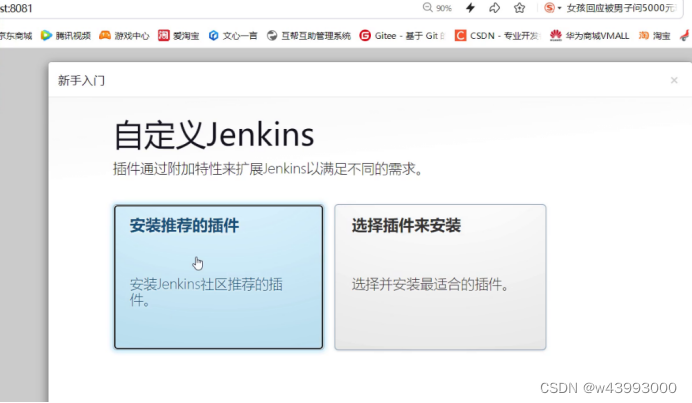Click the address bar showing :8081
Image resolution: width=692 pixels, height=403 pixels.
coord(16,8)
